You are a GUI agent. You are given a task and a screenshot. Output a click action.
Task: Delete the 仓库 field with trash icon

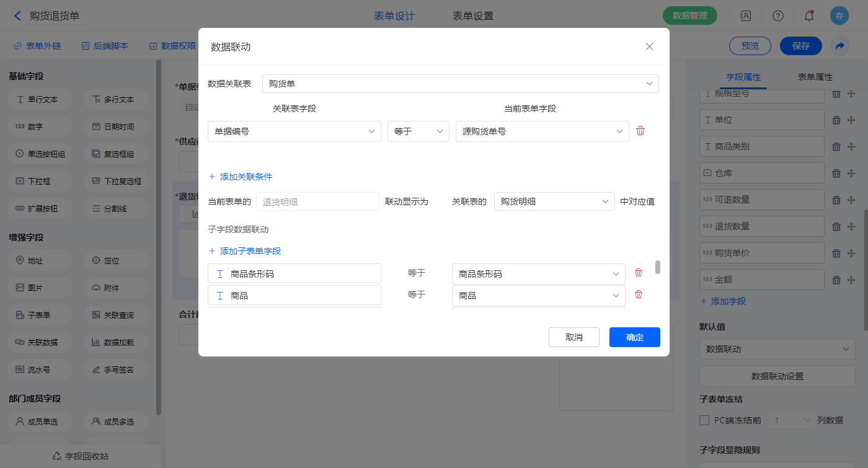(836, 174)
